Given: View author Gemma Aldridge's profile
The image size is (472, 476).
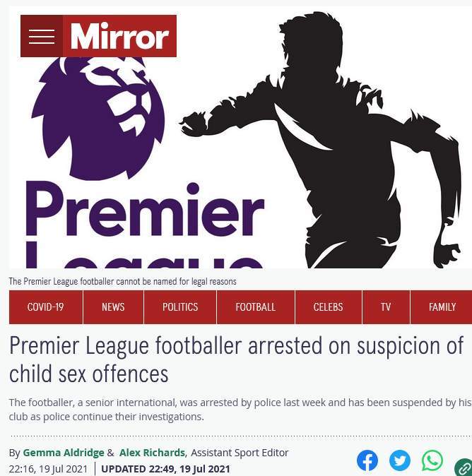Looking at the screenshot, I should point(64,453).
